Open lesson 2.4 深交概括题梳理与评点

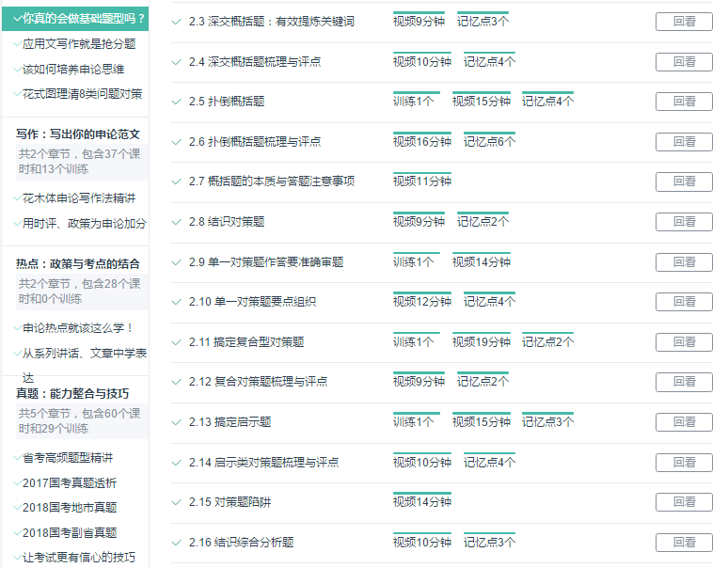coord(255,62)
